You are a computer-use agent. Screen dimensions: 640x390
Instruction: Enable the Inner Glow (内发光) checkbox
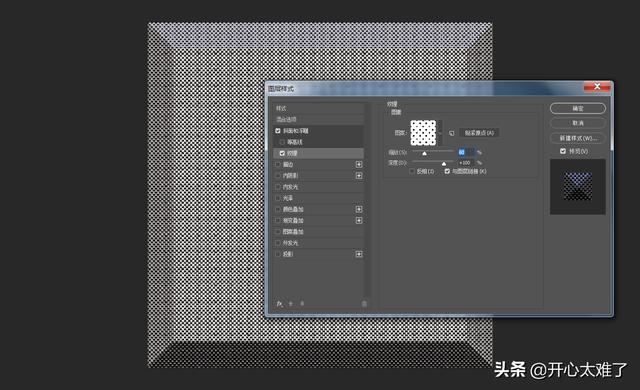tap(278, 187)
